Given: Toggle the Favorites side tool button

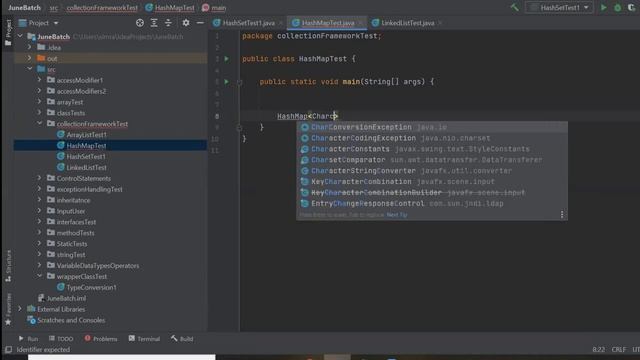Looking at the screenshot, I should [x=8, y=309].
